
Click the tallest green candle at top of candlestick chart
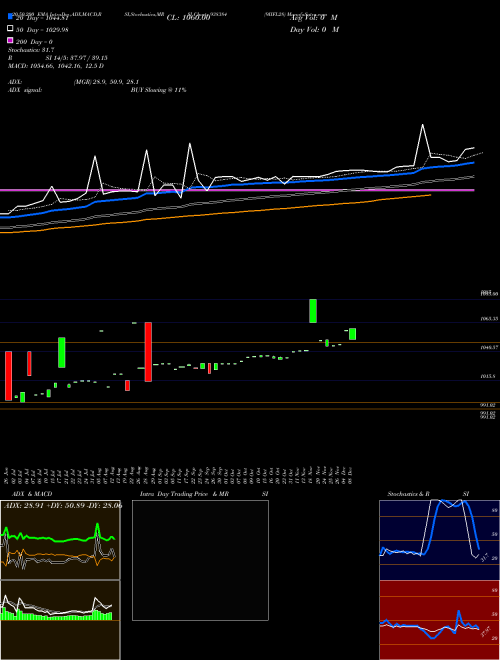pyautogui.click(x=313, y=311)
